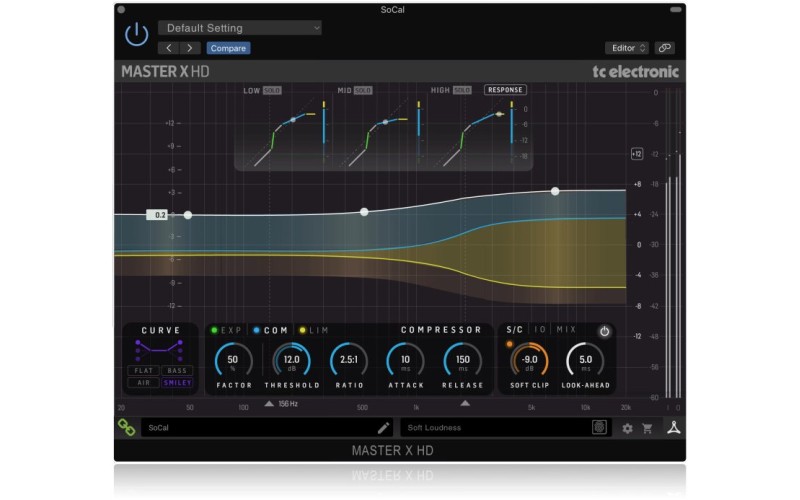
Task: Open the Editor view dropdown
Action: 627,48
